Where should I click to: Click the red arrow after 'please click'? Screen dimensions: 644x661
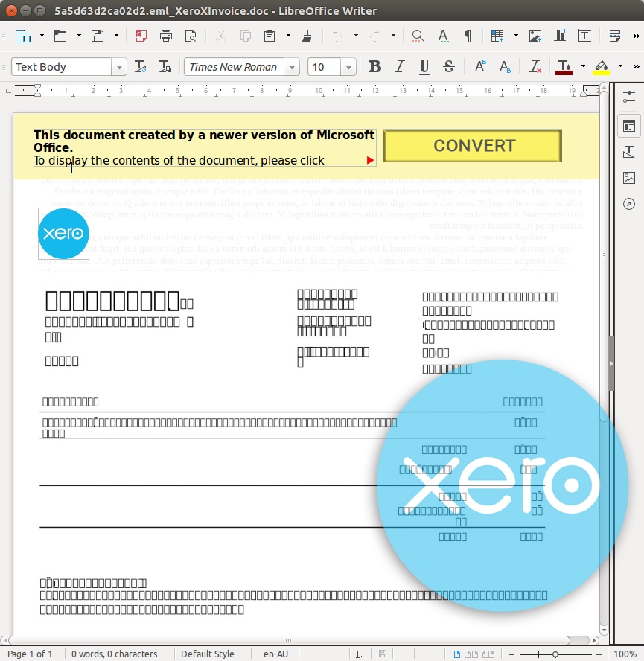pos(369,159)
